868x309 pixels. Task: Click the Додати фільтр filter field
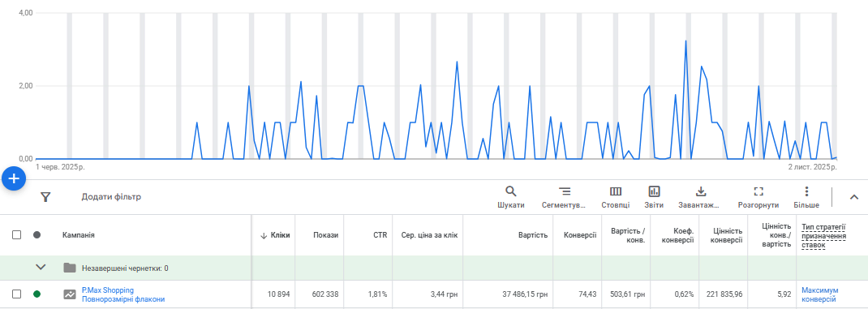(111, 196)
